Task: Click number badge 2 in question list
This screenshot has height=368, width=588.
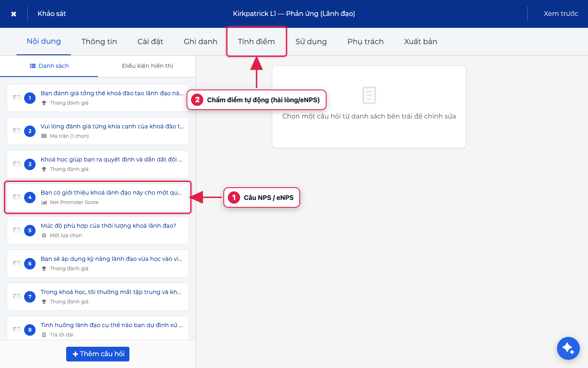Action: point(30,131)
